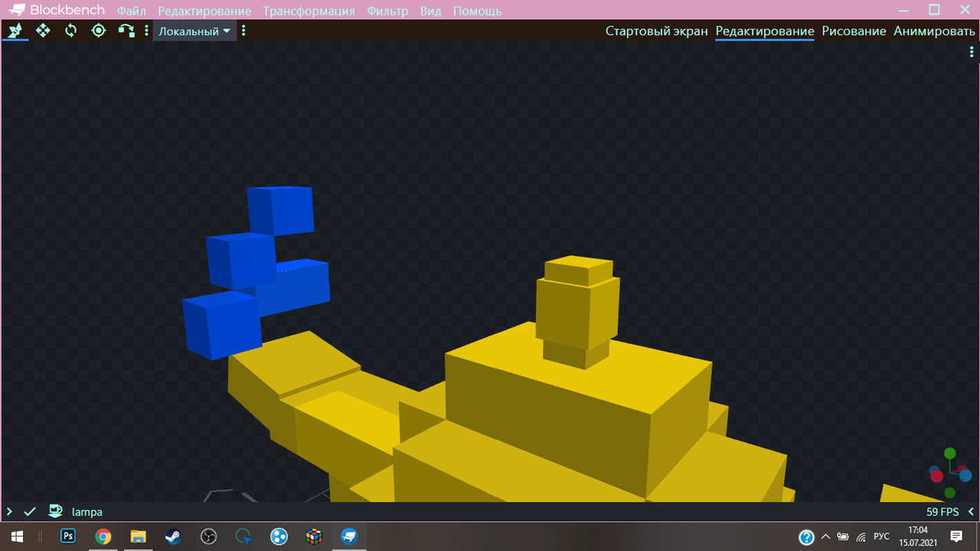This screenshot has height=551, width=980.
Task: Expand the left sidebar with chevron
Action: [9, 511]
